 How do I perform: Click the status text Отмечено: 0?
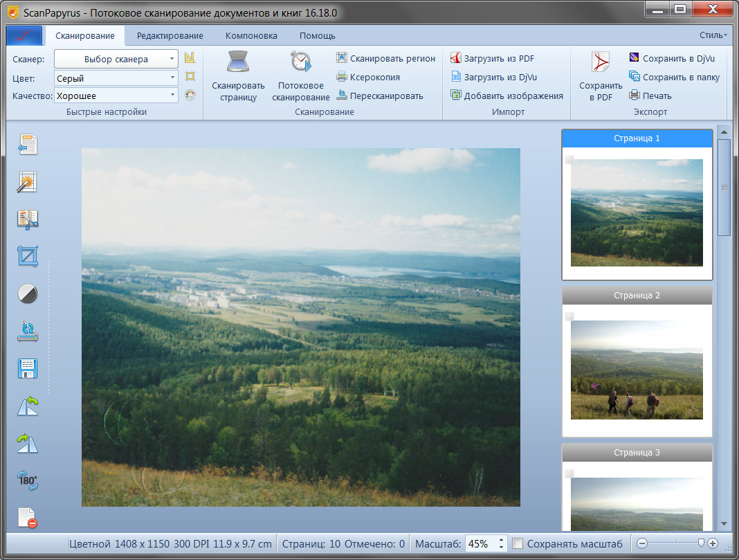tap(374, 544)
